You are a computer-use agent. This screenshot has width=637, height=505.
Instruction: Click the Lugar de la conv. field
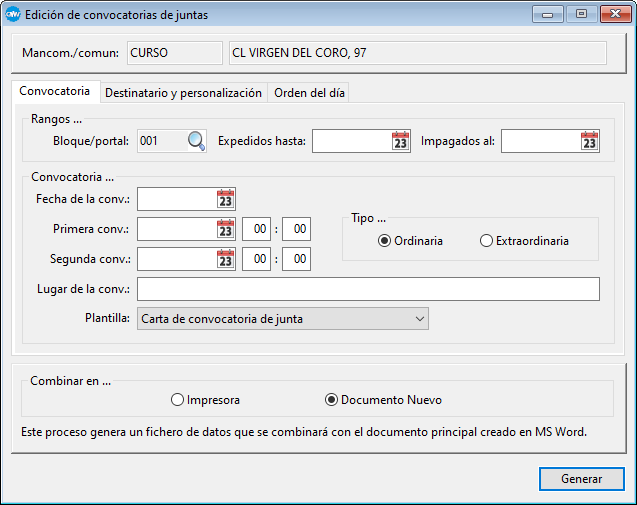368,289
